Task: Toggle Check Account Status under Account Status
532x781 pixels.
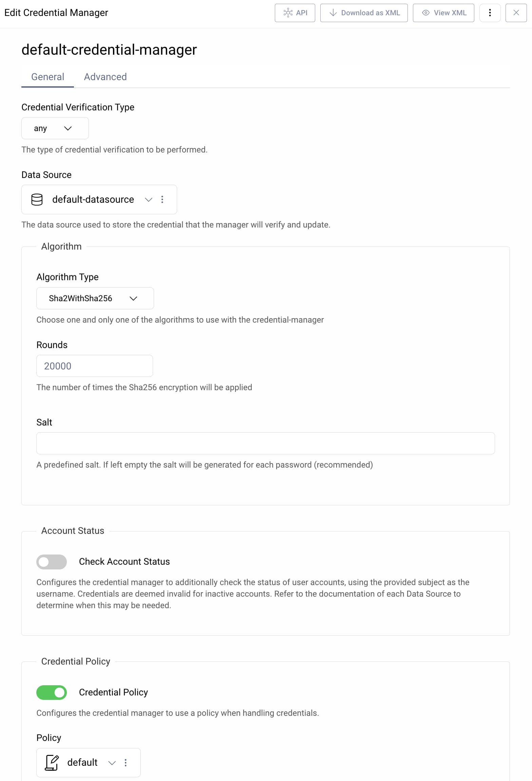Action: point(51,562)
